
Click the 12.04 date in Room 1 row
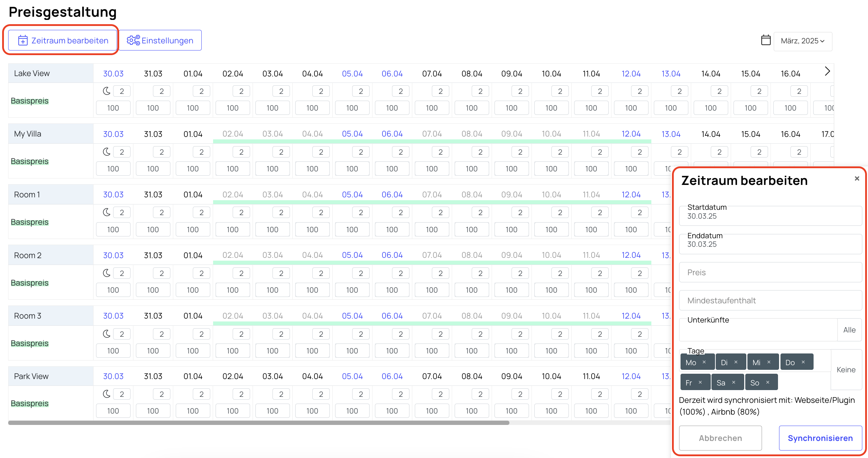click(631, 195)
